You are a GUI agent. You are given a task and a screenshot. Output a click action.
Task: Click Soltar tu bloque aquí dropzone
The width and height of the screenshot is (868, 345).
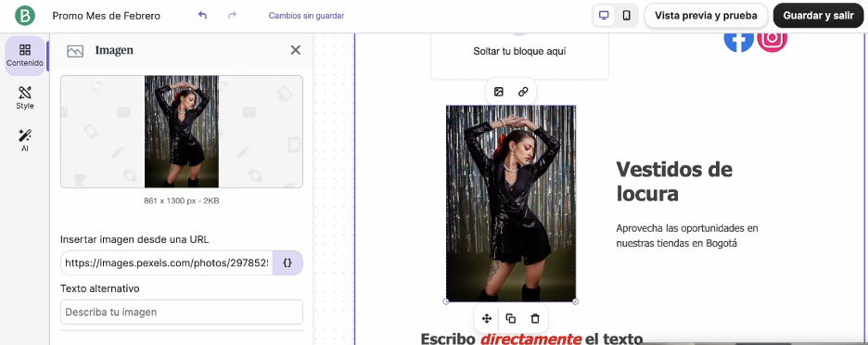(519, 56)
